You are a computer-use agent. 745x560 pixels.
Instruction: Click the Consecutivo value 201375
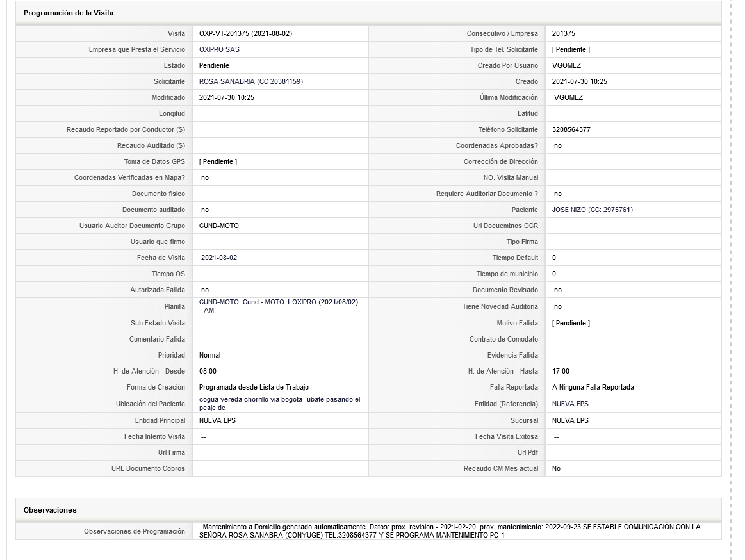564,33
